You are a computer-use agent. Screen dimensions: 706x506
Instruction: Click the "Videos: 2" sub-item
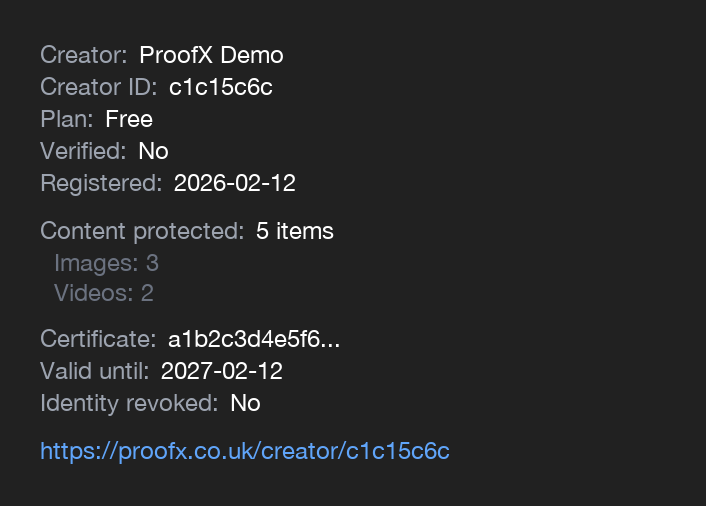(x=103, y=293)
